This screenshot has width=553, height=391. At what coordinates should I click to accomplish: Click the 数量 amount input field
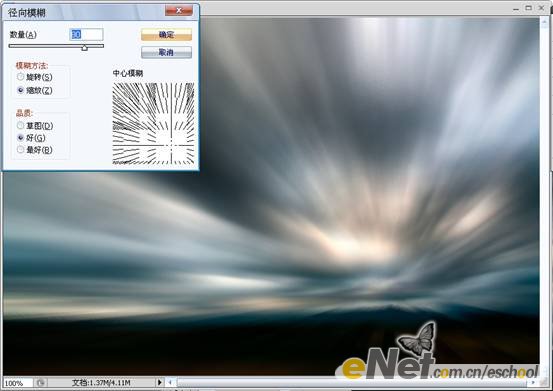click(x=86, y=35)
